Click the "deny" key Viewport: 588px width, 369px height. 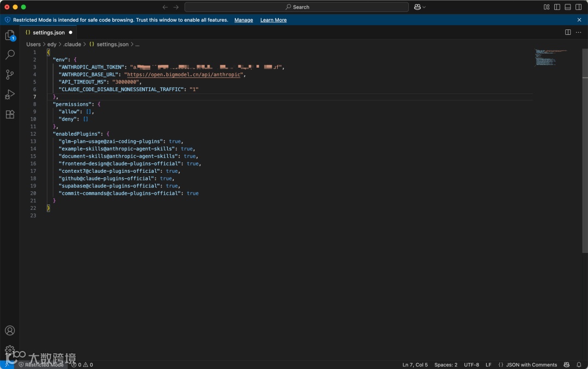coord(68,119)
